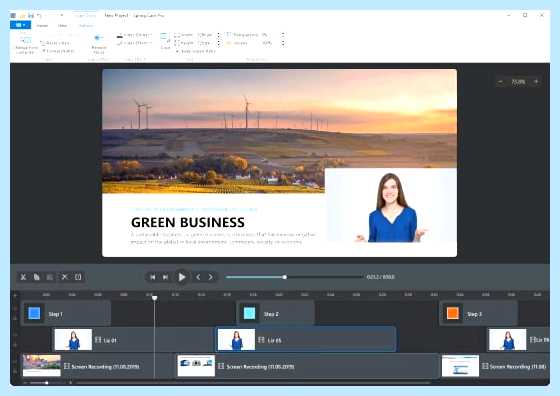Screen dimensions: 560x396
Task: Click the playback timecode readout
Action: point(381,277)
